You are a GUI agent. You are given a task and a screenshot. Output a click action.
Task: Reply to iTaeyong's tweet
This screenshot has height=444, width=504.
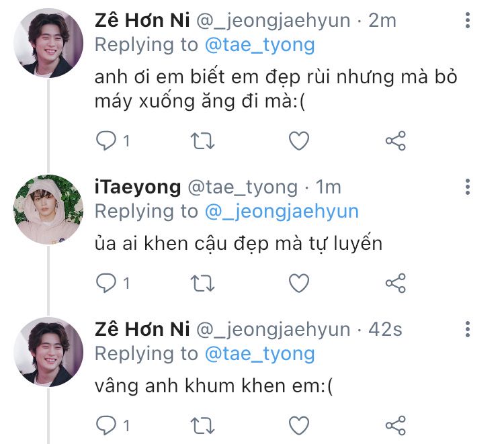click(106, 283)
